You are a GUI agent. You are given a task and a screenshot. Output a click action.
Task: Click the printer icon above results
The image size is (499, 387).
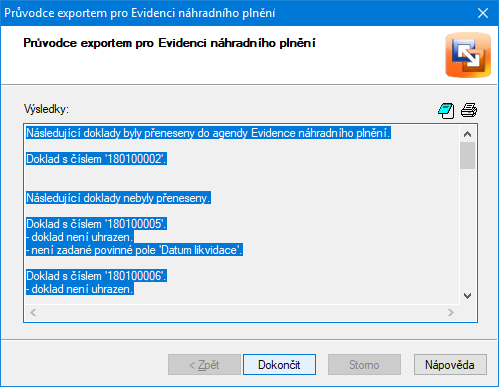pos(469,110)
